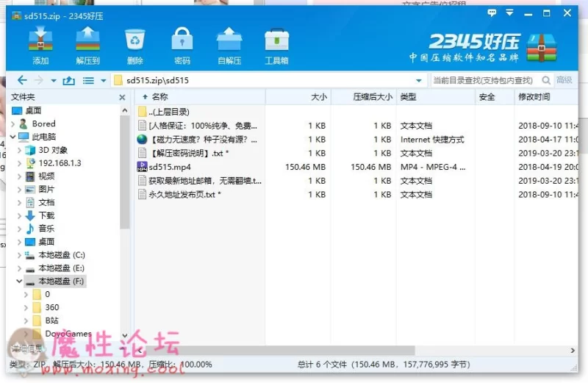
Task: Sort by the 安全 column header
Action: point(495,97)
